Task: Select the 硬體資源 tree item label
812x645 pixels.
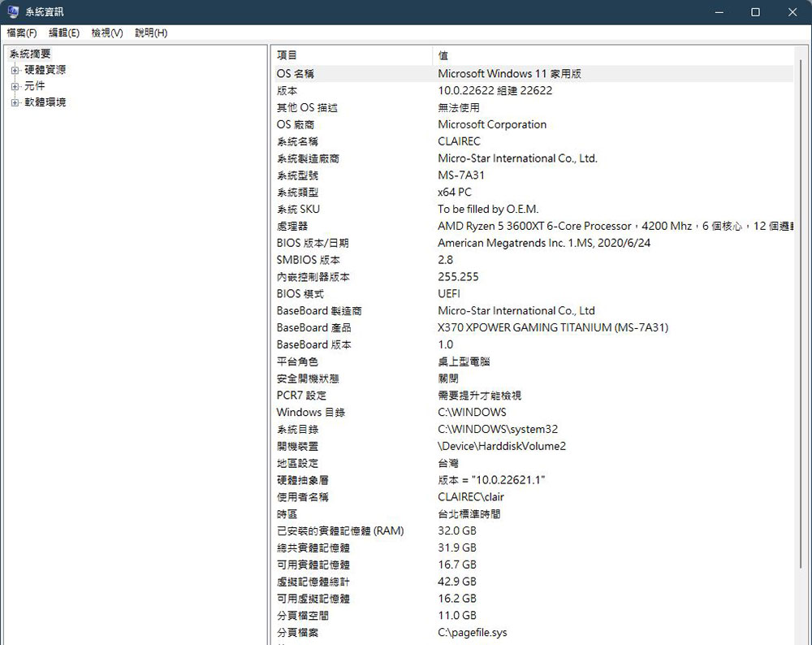Action: click(x=45, y=70)
